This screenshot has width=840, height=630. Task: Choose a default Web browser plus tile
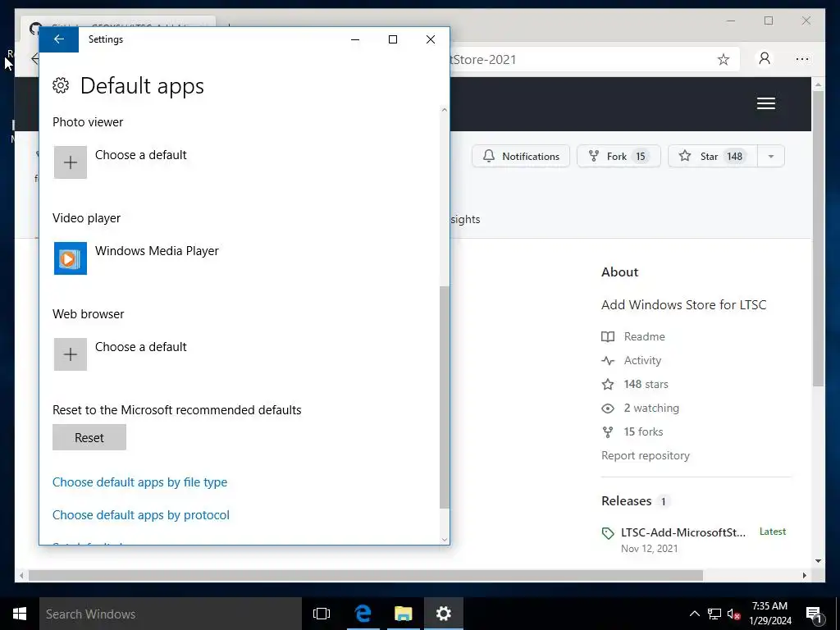[71, 354]
